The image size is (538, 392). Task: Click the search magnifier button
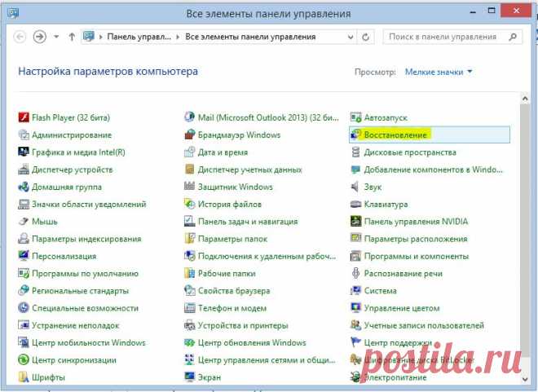(x=513, y=37)
